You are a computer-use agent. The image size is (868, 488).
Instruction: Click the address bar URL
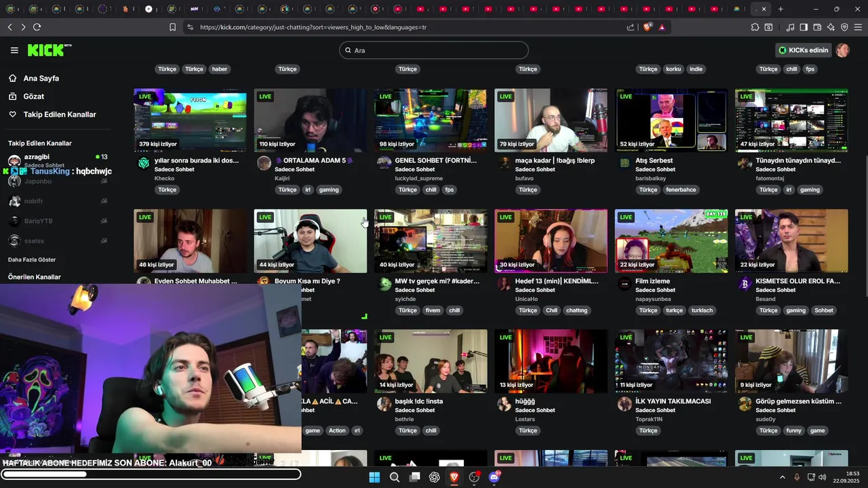pyautogui.click(x=313, y=27)
